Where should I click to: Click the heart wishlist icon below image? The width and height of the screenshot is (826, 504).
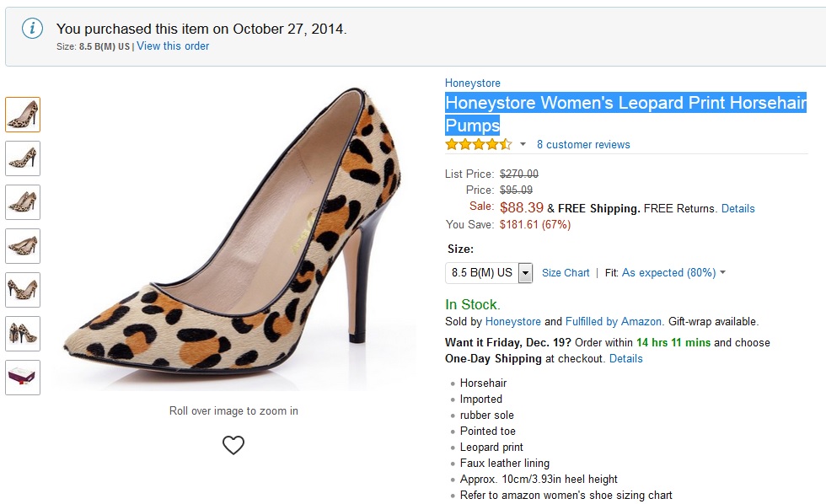click(x=233, y=445)
